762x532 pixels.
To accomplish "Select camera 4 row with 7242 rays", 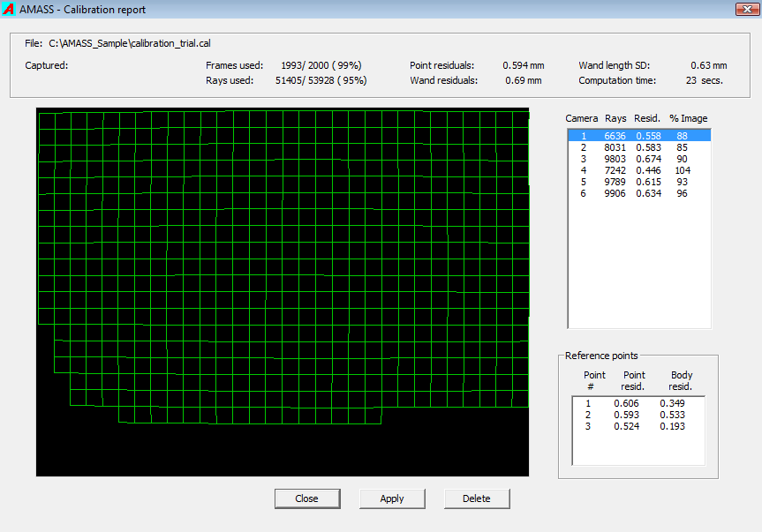I will [x=639, y=170].
